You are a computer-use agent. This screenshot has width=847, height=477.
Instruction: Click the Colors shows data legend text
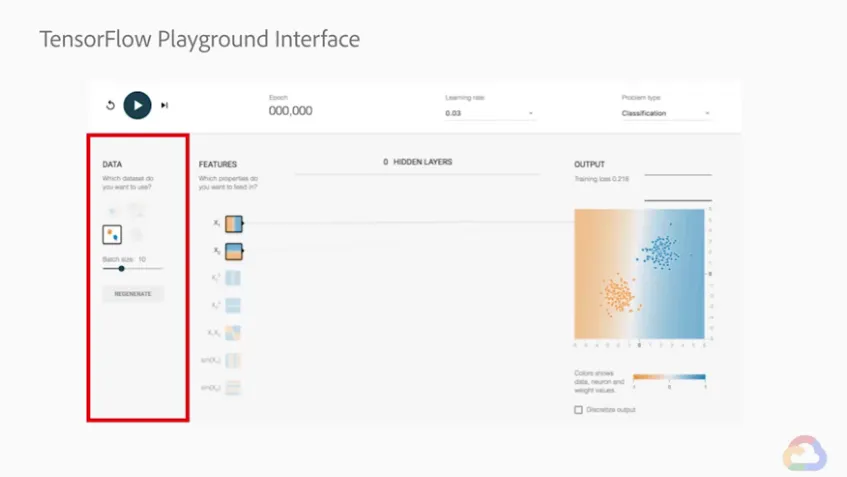(x=599, y=381)
